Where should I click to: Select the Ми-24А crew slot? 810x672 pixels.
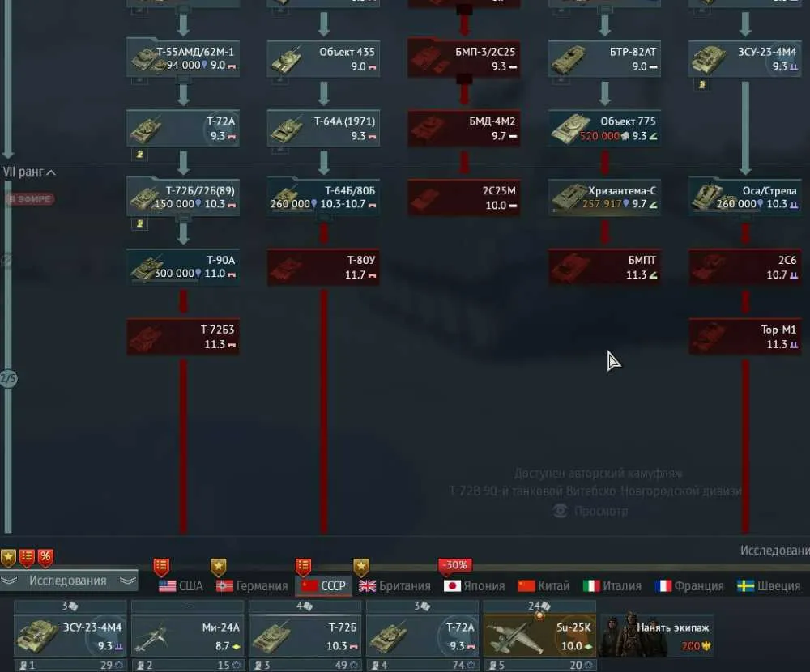pos(188,636)
